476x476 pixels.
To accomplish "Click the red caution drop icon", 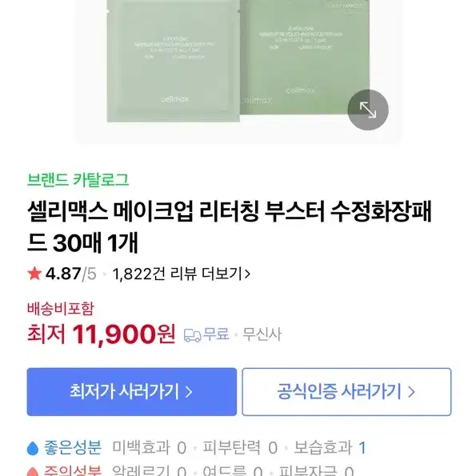I will (x=33, y=471).
